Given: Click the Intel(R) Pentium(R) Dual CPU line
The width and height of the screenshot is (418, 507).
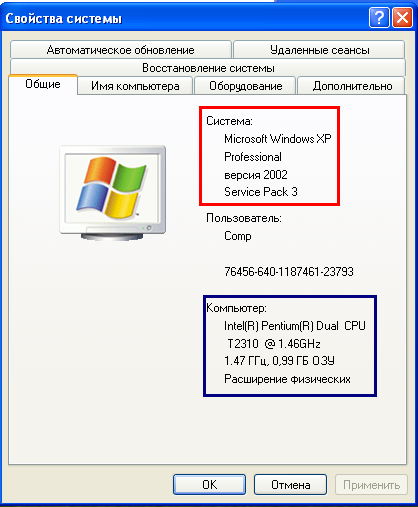Looking at the screenshot, I should 295,326.
